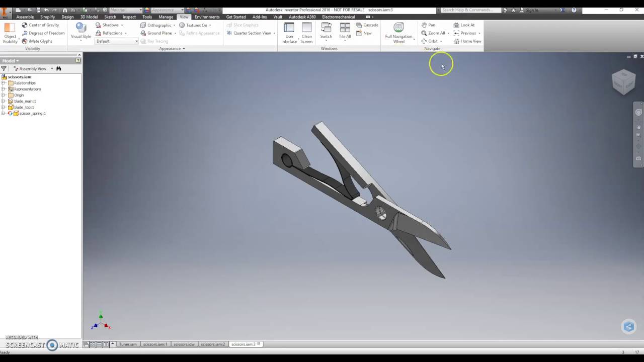Select the Pan tool
The image size is (644, 362).
tap(428, 25)
